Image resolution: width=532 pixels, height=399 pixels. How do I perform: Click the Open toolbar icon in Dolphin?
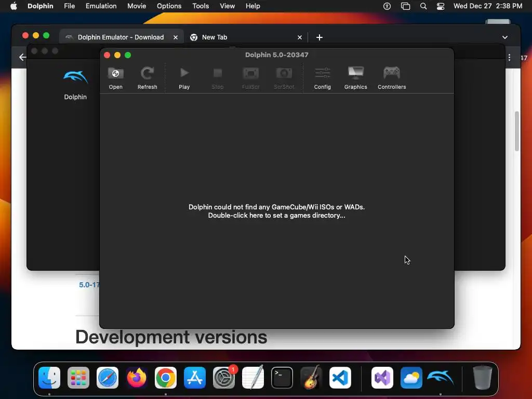coord(115,78)
